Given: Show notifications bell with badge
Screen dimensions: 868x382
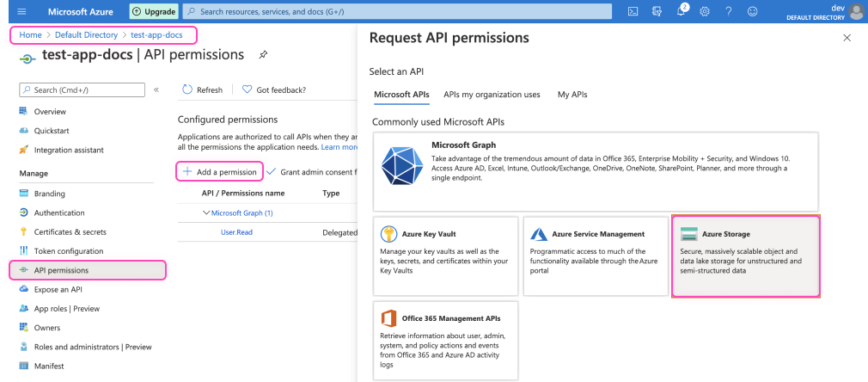Looking at the screenshot, I should coord(681,11).
